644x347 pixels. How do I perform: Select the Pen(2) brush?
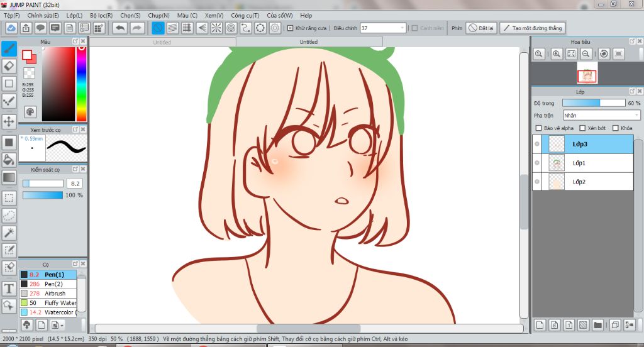[48, 284]
